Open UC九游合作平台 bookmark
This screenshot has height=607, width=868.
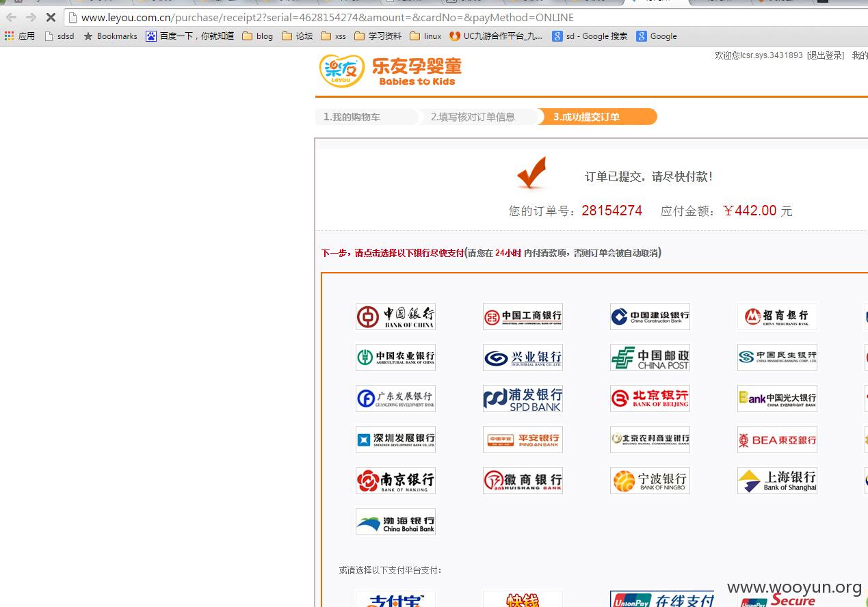[497, 36]
